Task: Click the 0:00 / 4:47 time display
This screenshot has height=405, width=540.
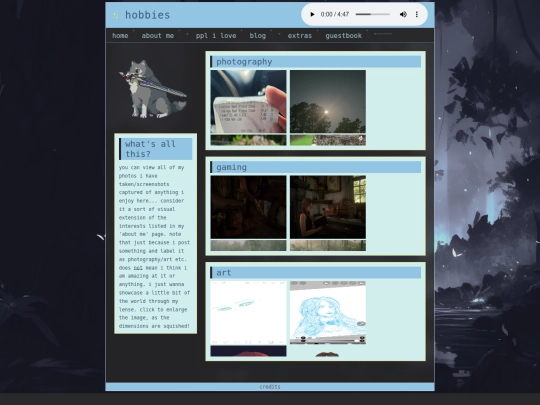Action: [335, 14]
